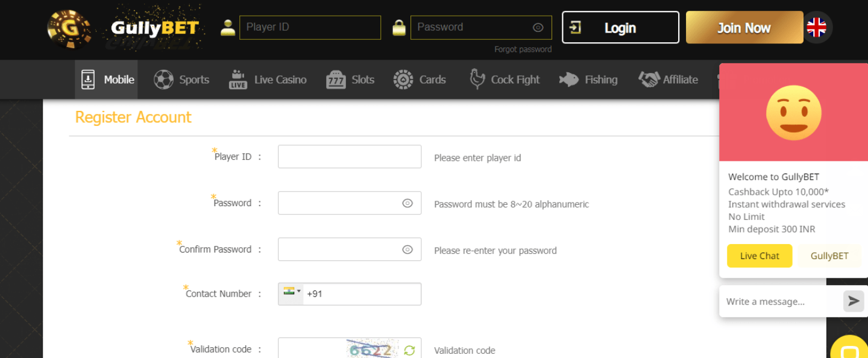Show password in the Confirm Password field
Screen dimensions: 868x358
tap(407, 250)
